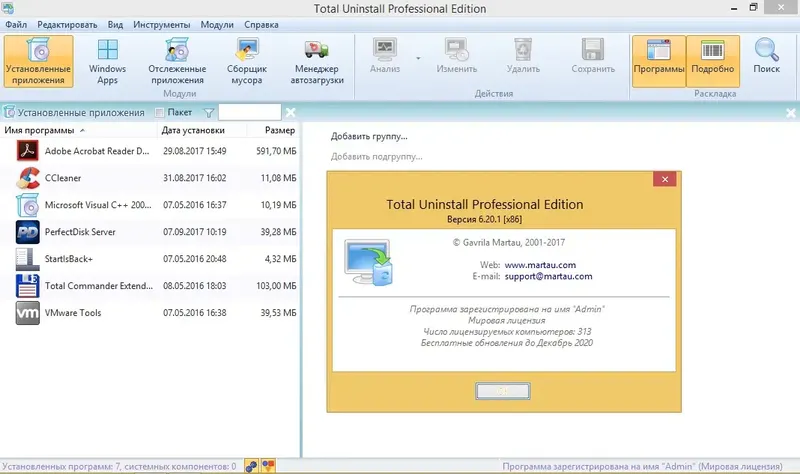800x474 pixels.
Task: Select the VMware Tools icon
Action: click(x=28, y=313)
